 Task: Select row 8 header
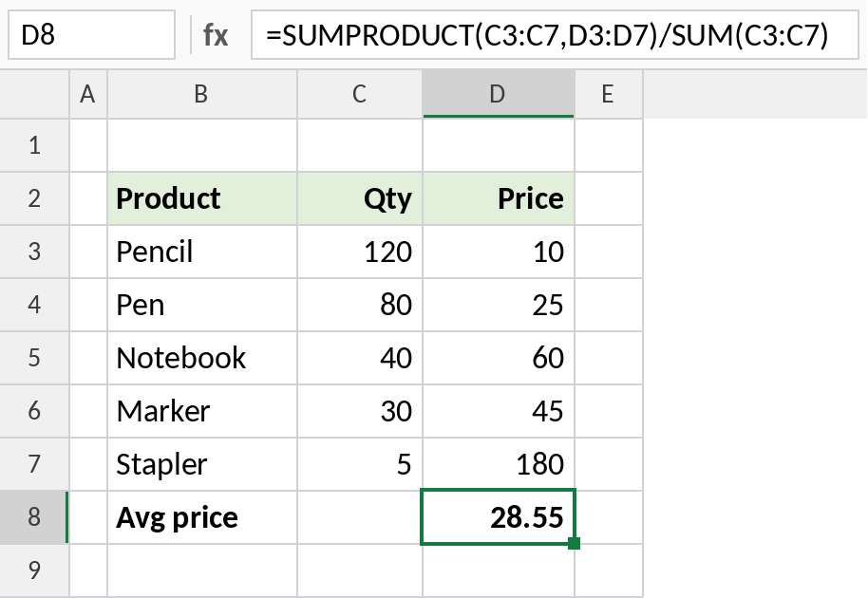(34, 516)
